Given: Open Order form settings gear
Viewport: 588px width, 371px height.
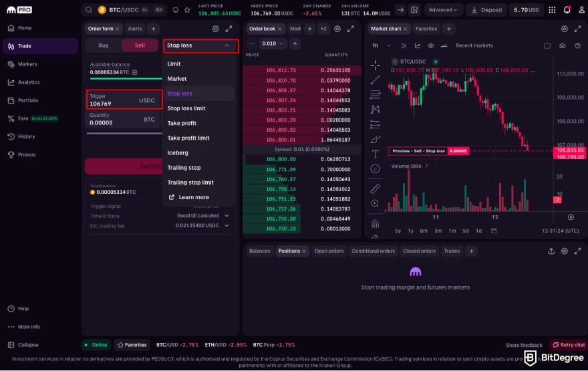Looking at the screenshot, I should coord(215,29).
